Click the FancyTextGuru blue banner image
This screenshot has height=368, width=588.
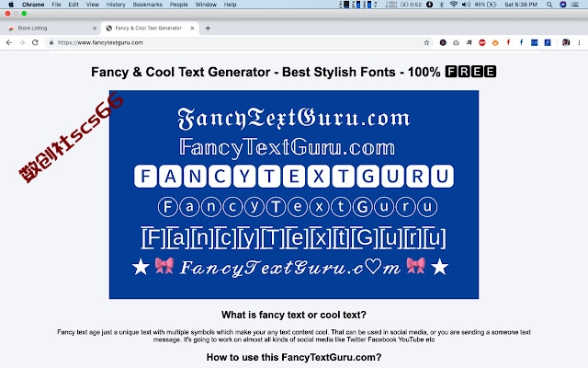click(294, 194)
